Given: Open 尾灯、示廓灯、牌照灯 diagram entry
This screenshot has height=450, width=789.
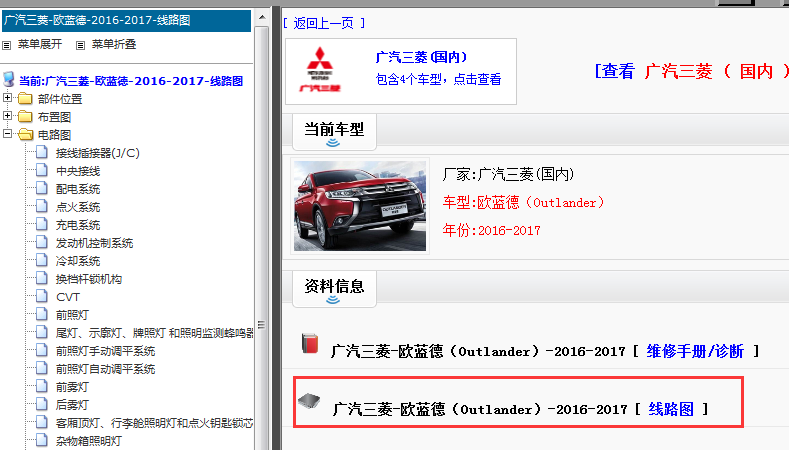Looking at the screenshot, I should (x=154, y=333).
